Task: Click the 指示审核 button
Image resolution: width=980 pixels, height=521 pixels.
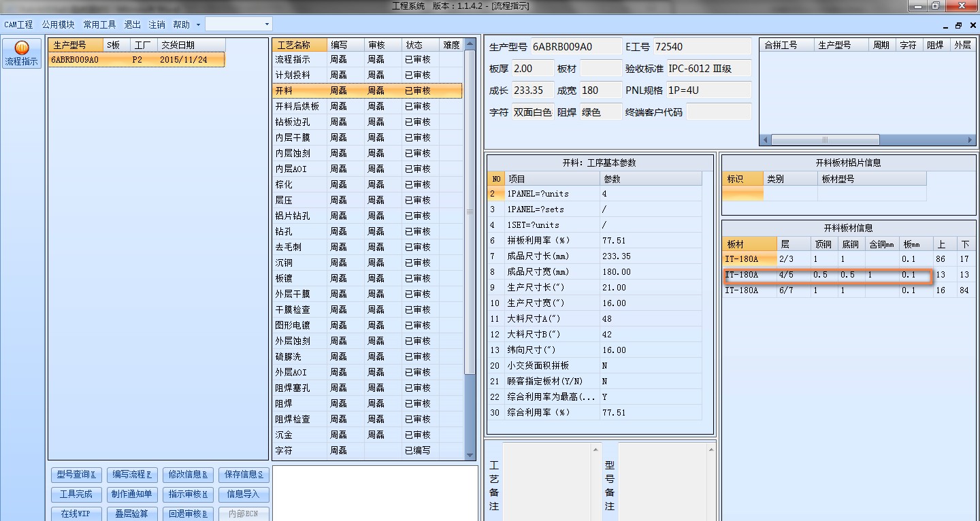Action: coord(188,494)
